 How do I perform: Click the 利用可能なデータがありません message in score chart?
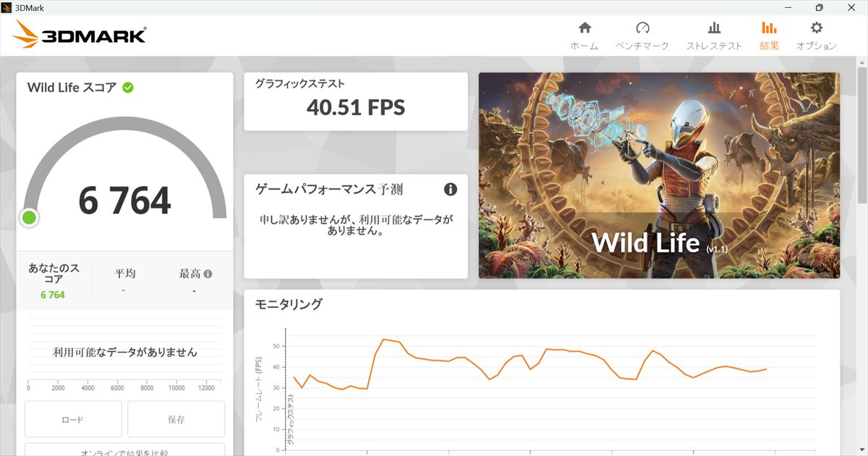point(125,352)
